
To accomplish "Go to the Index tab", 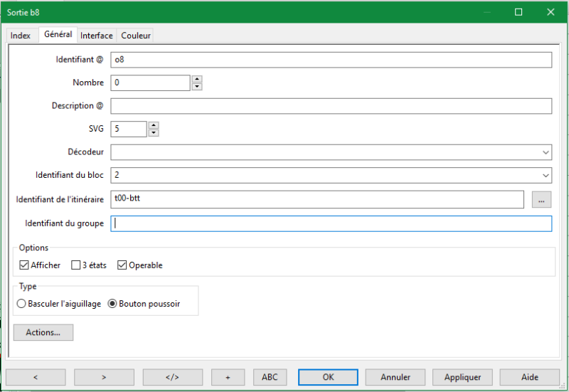I will (x=21, y=36).
